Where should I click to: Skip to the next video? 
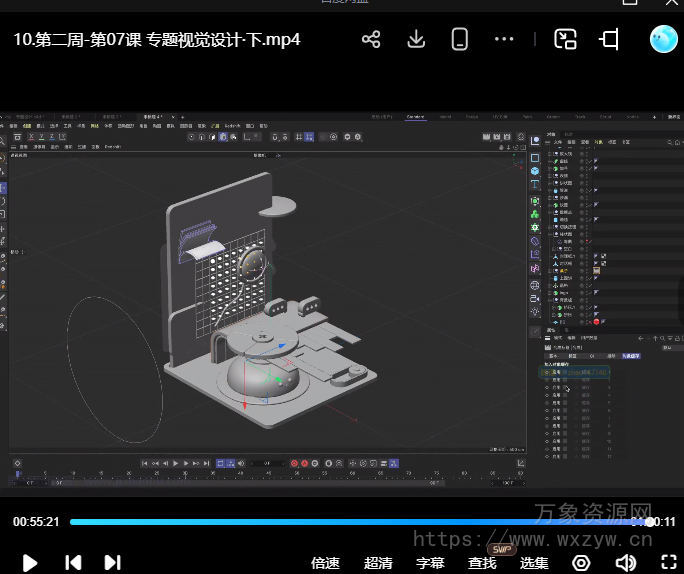click(x=112, y=562)
